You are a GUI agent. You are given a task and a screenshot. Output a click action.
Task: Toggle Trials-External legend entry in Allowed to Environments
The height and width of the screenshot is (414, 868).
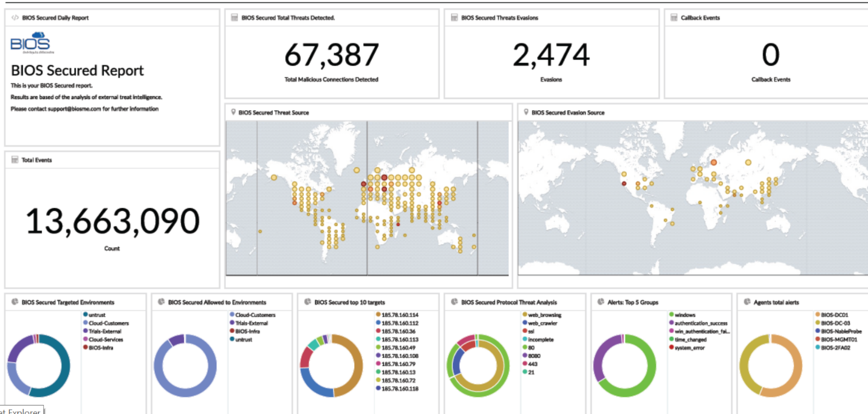point(248,324)
